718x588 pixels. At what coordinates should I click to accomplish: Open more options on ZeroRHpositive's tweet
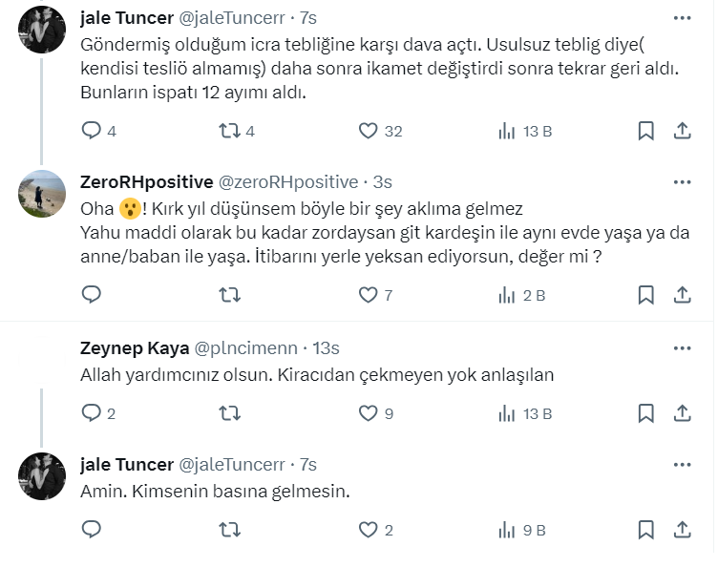click(682, 182)
